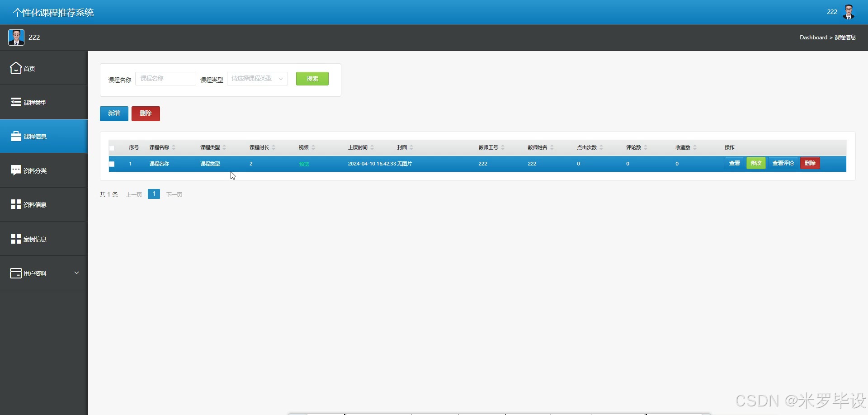Viewport: 868px width, 415px height.
Task: Open 资料信息 menu item
Action: coord(43,204)
